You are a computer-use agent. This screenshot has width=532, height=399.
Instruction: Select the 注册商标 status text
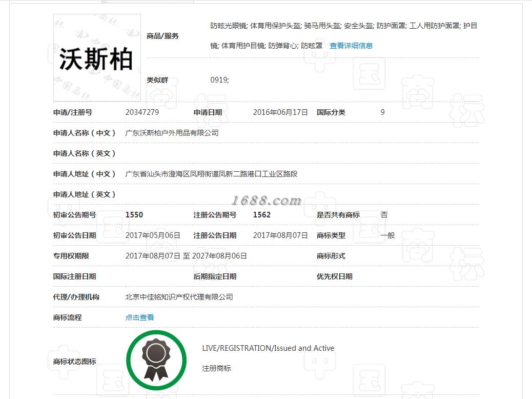216,368
